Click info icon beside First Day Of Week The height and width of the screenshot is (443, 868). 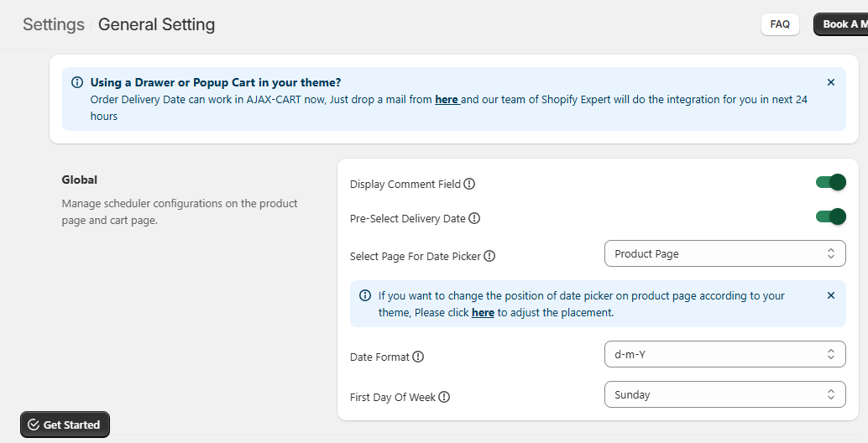[444, 398]
